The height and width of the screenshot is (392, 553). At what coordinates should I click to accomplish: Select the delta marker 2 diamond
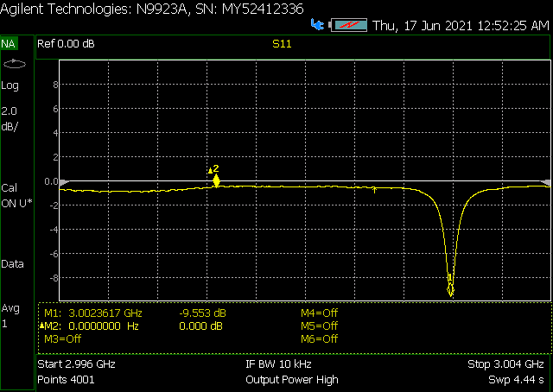[x=217, y=180]
